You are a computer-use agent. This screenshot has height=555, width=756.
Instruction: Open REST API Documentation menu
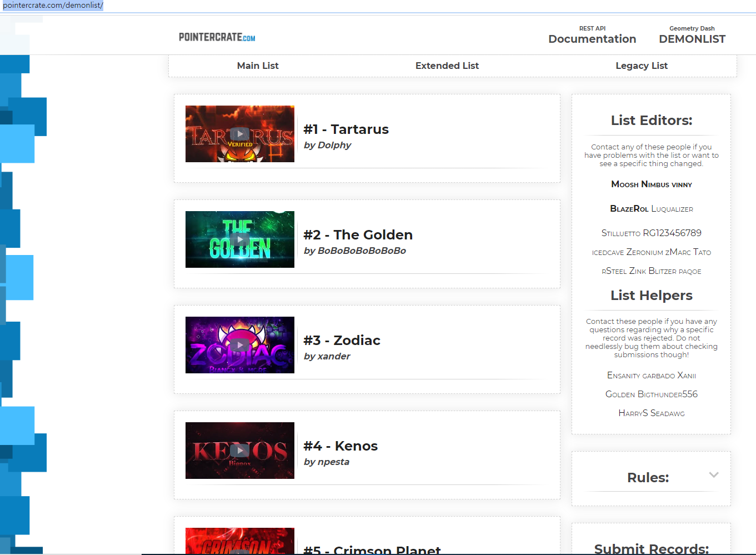pyautogui.click(x=592, y=35)
